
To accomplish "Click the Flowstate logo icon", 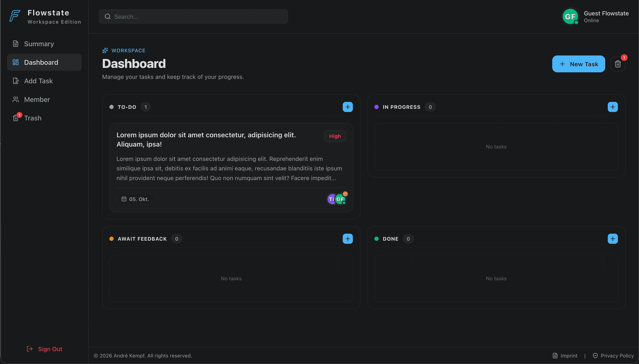I will [x=15, y=16].
